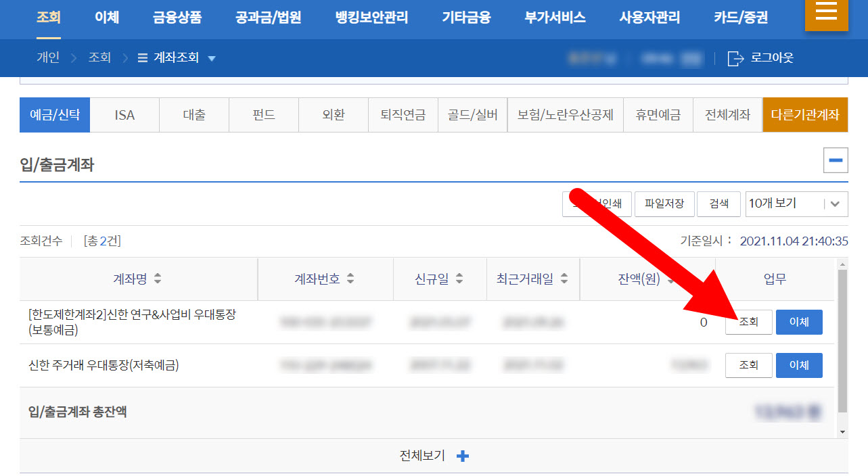The image size is (868, 476).
Task: Click the 파일저장 button
Action: 664,204
